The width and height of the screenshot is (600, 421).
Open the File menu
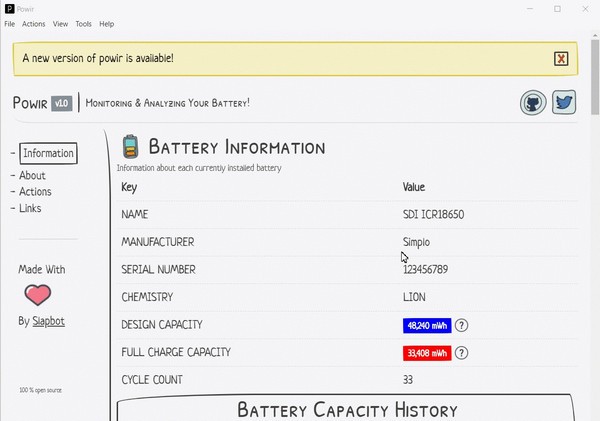9,24
